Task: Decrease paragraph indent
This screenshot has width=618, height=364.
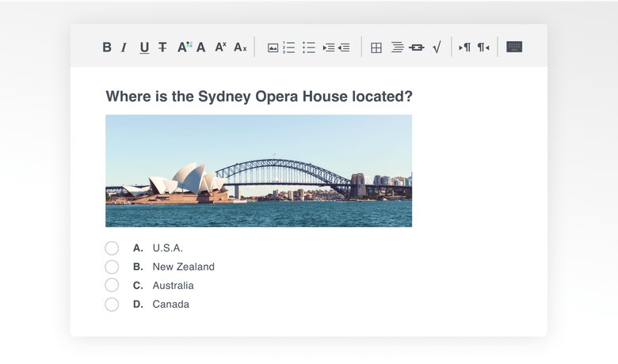Action: tap(344, 47)
